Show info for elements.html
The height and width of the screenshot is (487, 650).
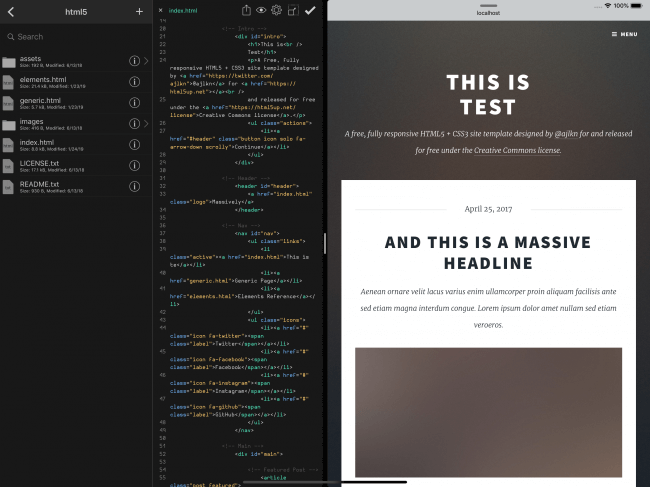(134, 82)
